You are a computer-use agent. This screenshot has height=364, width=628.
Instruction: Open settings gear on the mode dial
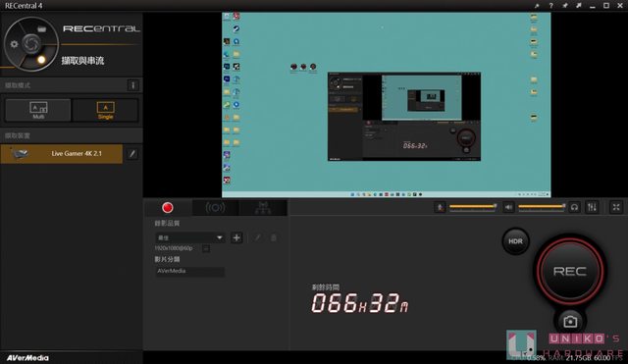14,44
